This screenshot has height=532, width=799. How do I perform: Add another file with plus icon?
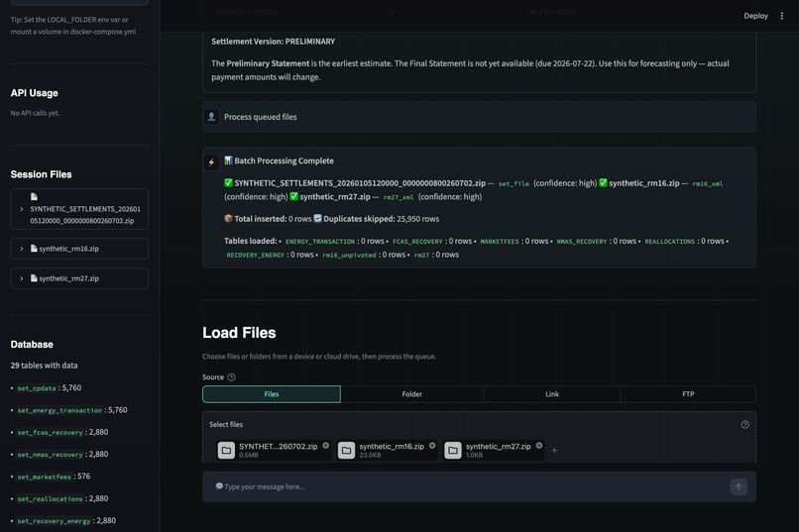pos(554,450)
